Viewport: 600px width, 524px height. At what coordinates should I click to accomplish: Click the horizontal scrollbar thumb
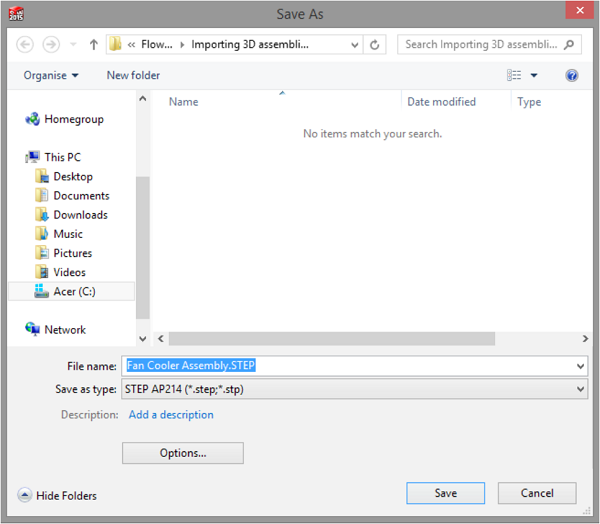point(332,339)
